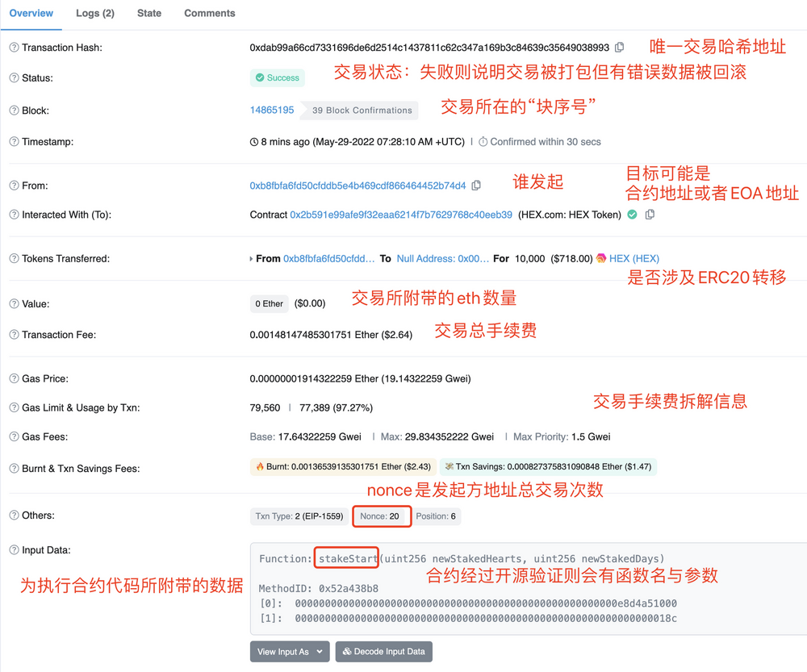Go to the Comments tab

(x=210, y=14)
